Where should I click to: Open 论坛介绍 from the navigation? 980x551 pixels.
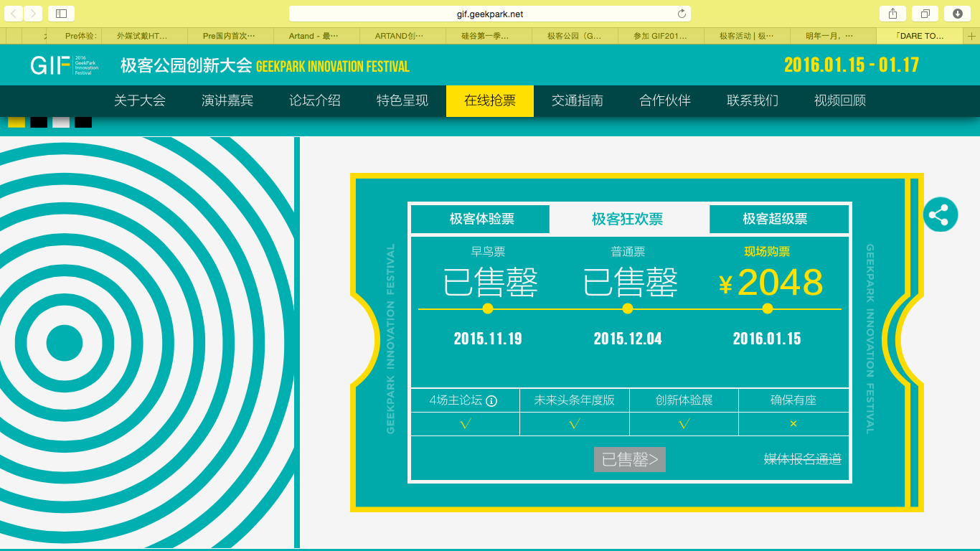(x=315, y=100)
